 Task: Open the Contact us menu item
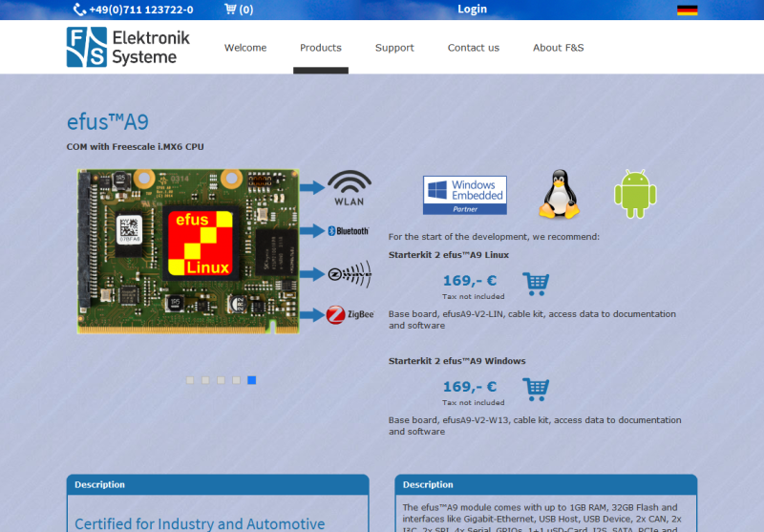(x=474, y=48)
